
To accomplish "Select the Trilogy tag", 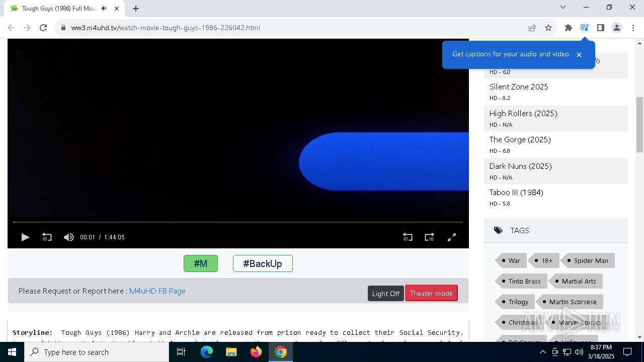I will [x=515, y=302].
